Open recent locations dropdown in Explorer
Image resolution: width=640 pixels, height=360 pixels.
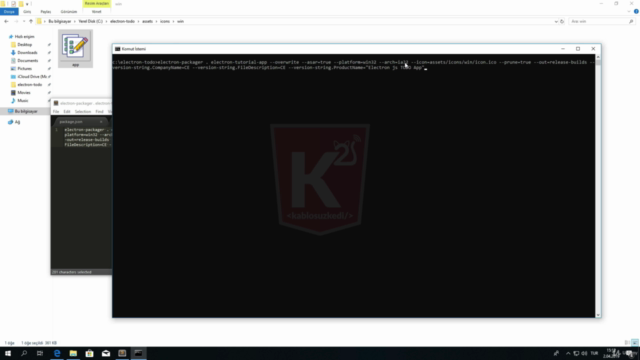click(x=24, y=21)
